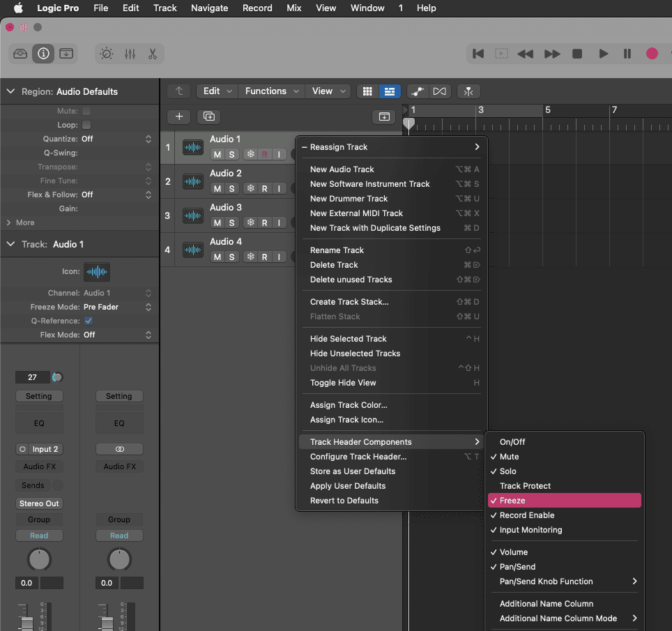The image size is (672, 631).
Task: Duplicate the track with the duplicate-track icon
Action: [208, 116]
